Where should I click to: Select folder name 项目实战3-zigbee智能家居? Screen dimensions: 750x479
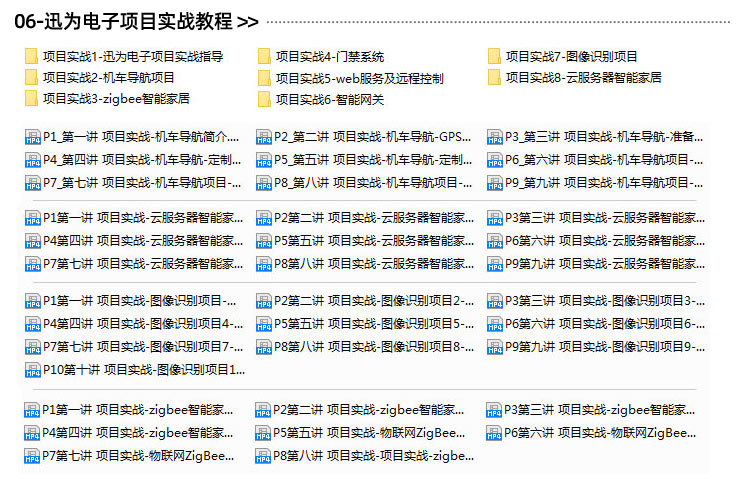116,99
